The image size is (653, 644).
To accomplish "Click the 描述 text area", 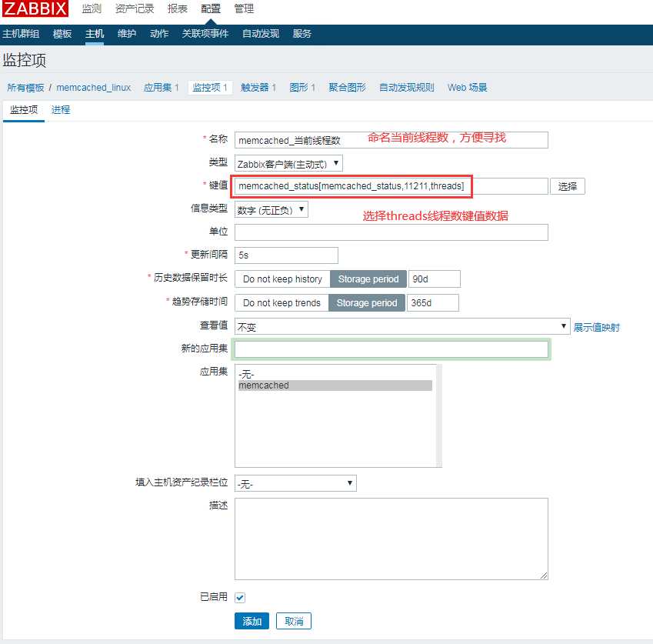I will point(391,539).
